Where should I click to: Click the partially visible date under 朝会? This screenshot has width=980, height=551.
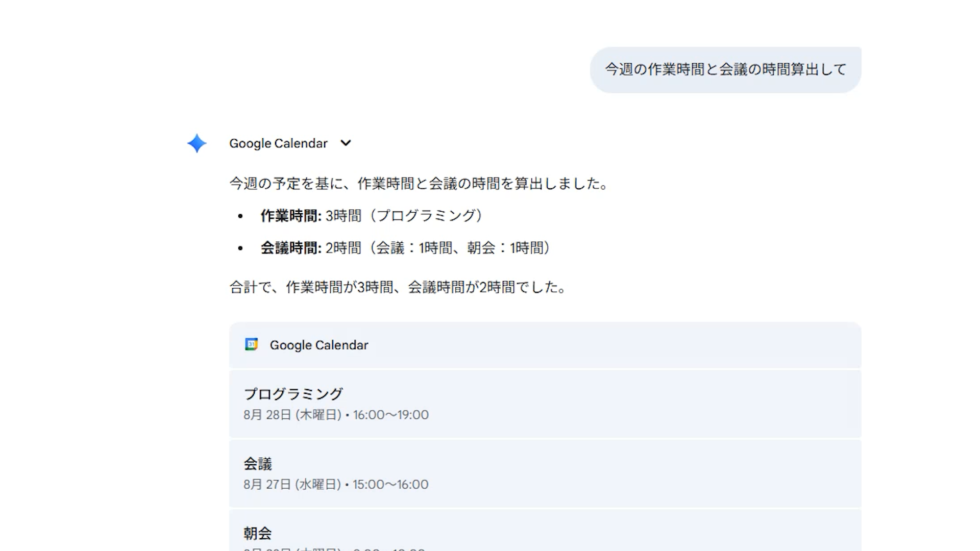334,549
